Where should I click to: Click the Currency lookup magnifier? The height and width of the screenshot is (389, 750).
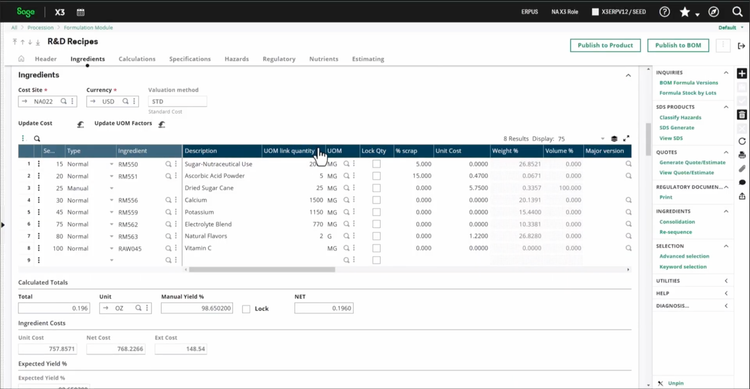coord(125,101)
